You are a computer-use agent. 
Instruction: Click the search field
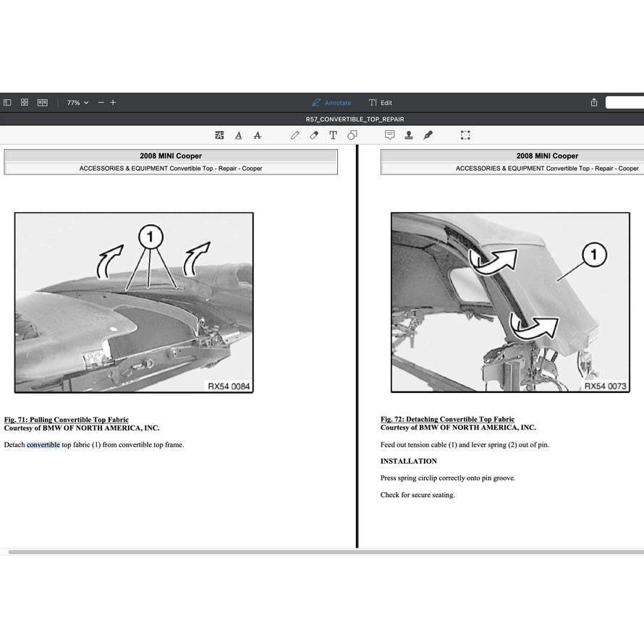click(627, 102)
